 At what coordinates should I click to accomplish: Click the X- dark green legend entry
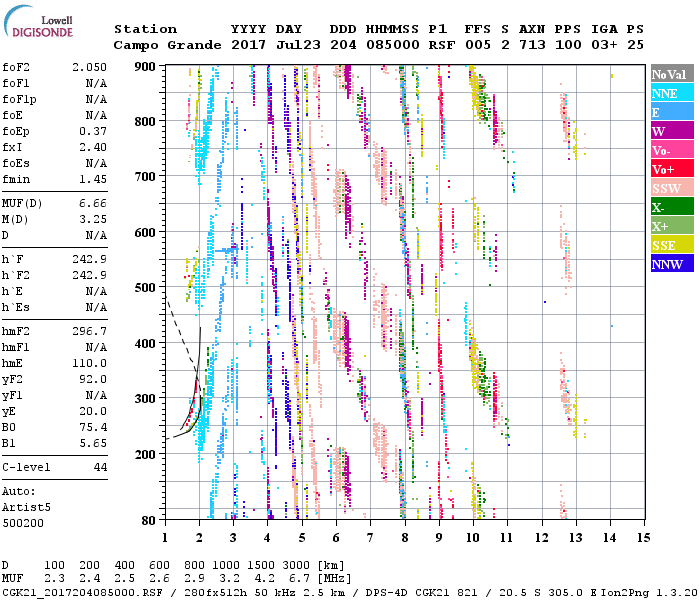coord(671,207)
